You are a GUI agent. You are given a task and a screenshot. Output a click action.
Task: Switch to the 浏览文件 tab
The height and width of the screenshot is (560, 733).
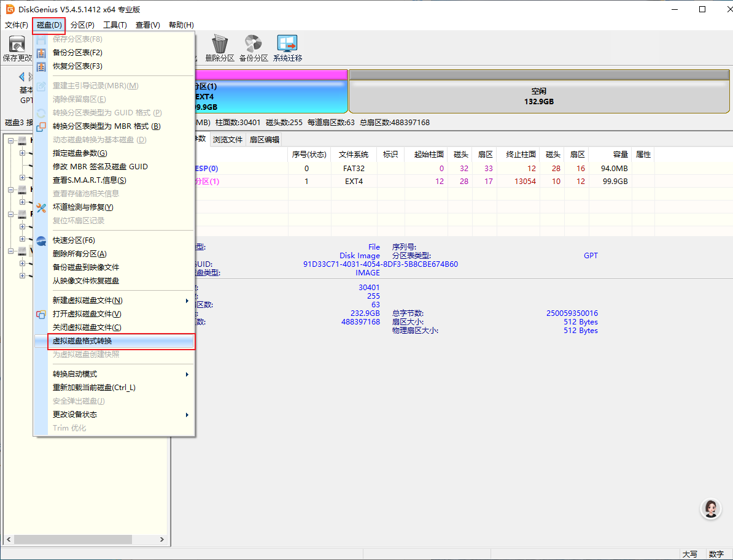(x=228, y=140)
